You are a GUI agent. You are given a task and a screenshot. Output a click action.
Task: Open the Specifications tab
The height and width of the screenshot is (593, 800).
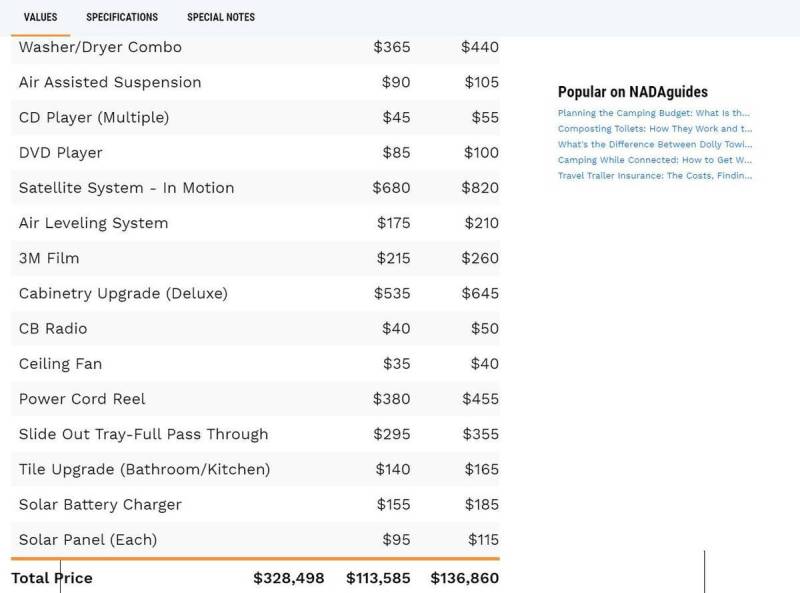point(122,17)
